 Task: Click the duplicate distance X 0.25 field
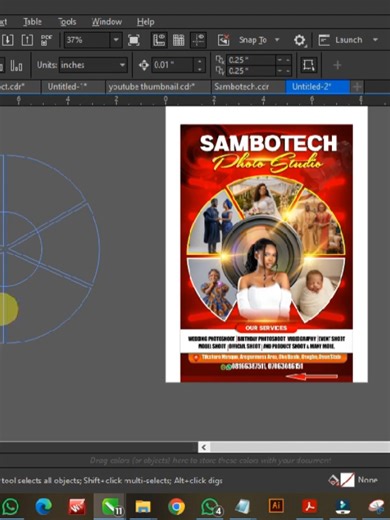tap(251, 60)
